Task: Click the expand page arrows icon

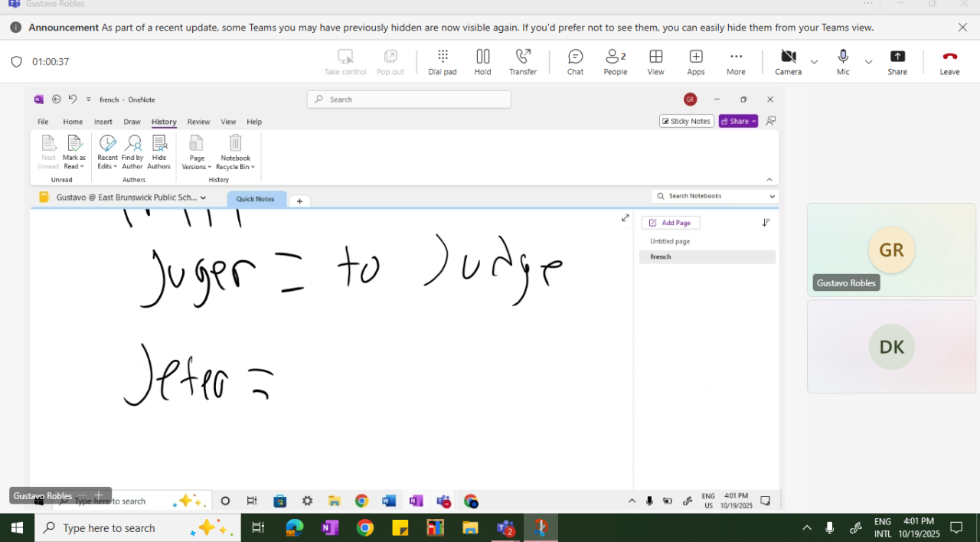Action: 626,218
